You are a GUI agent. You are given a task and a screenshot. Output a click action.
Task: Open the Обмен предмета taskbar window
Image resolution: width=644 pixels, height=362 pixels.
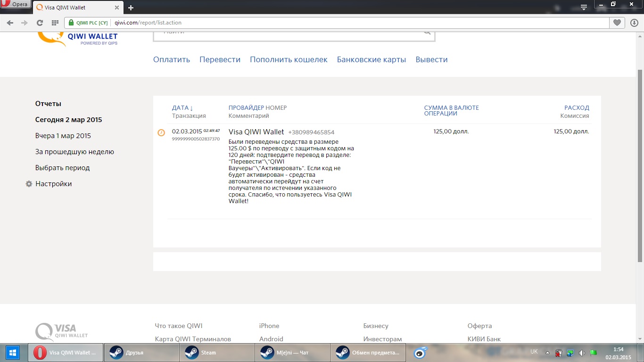pyautogui.click(x=368, y=353)
